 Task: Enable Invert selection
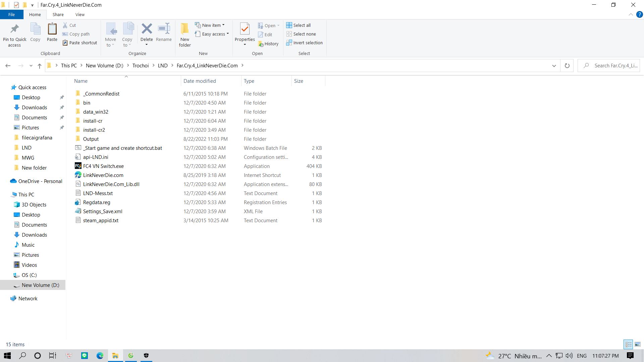click(304, 43)
